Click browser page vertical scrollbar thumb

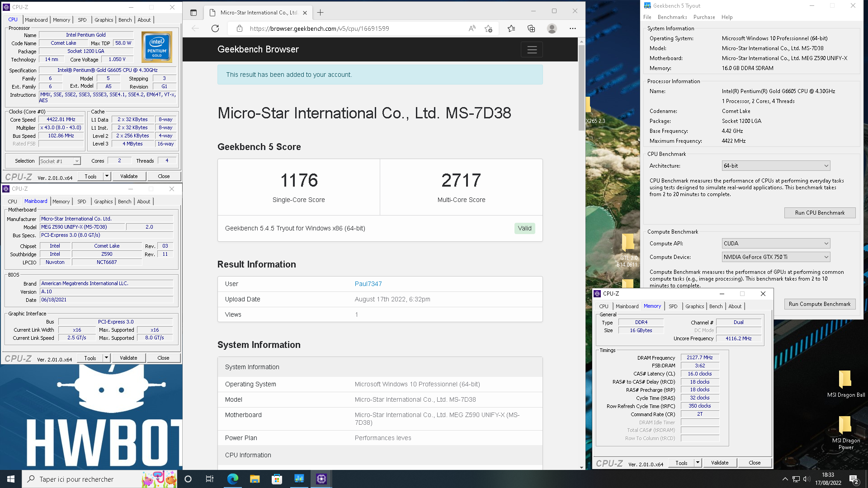click(581, 87)
